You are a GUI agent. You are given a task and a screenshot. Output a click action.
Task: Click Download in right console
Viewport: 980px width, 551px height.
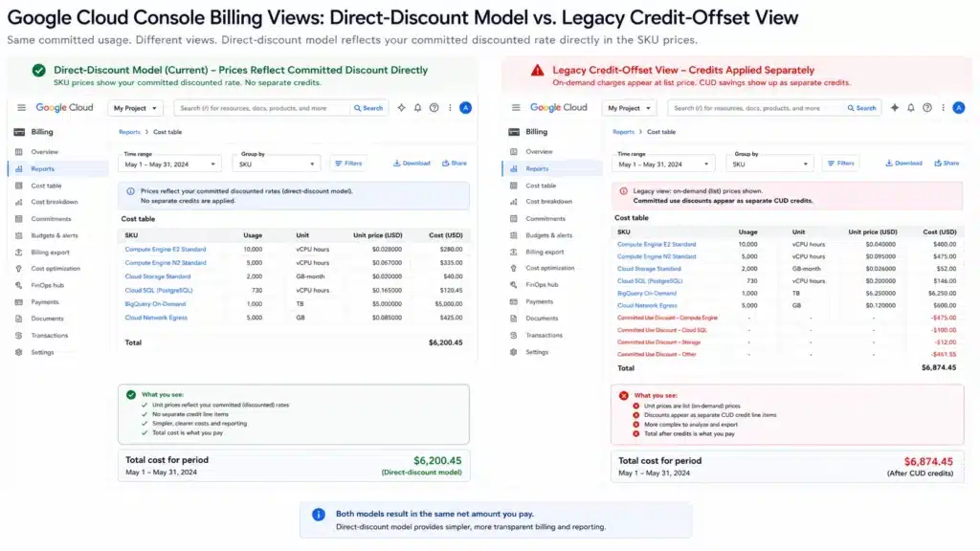903,163
